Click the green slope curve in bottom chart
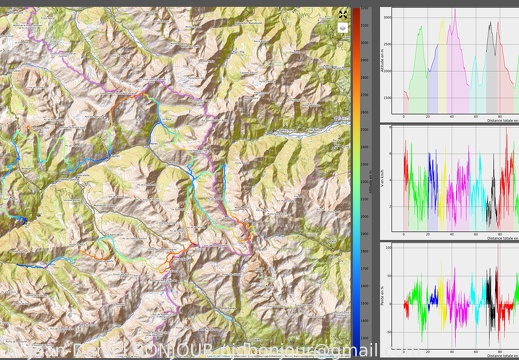The image size is (519, 360). [x=418, y=304]
